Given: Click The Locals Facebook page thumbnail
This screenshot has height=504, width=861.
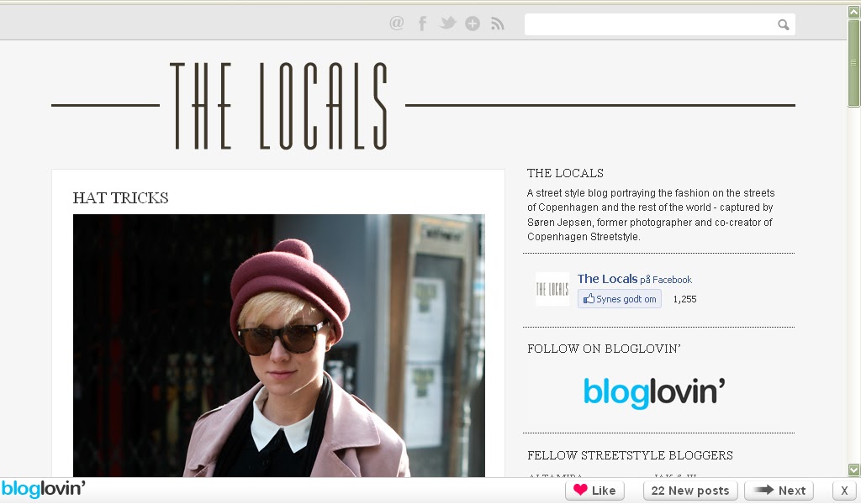Looking at the screenshot, I should [x=552, y=288].
